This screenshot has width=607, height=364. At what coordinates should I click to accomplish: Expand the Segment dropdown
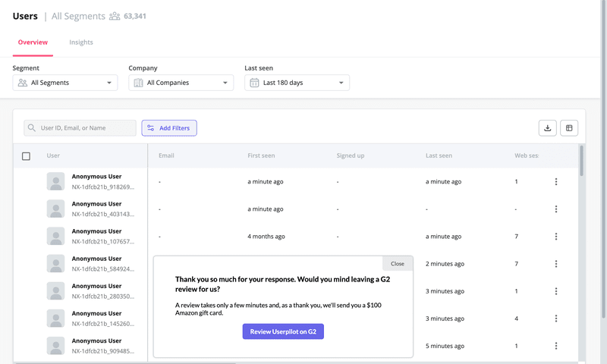coord(65,83)
